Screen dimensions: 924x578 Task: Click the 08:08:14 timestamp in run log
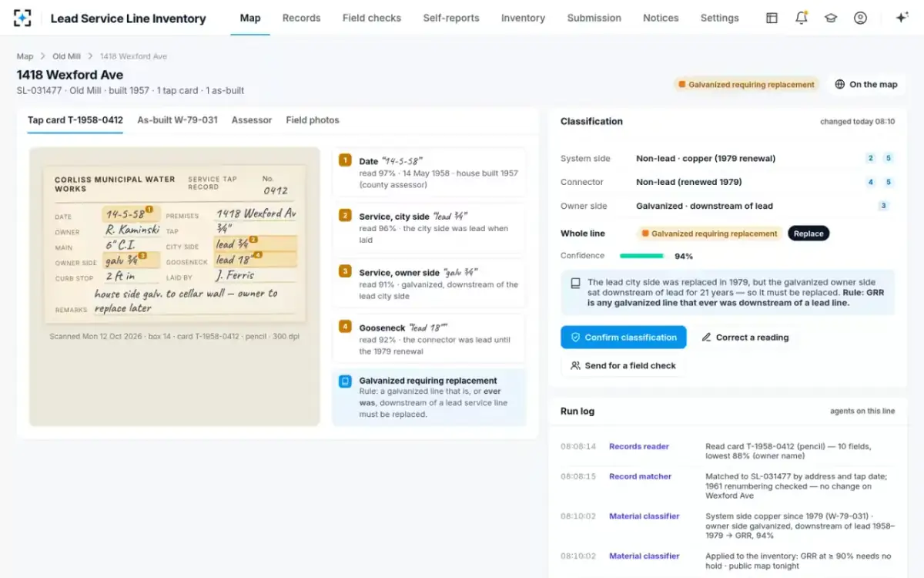pyautogui.click(x=577, y=446)
